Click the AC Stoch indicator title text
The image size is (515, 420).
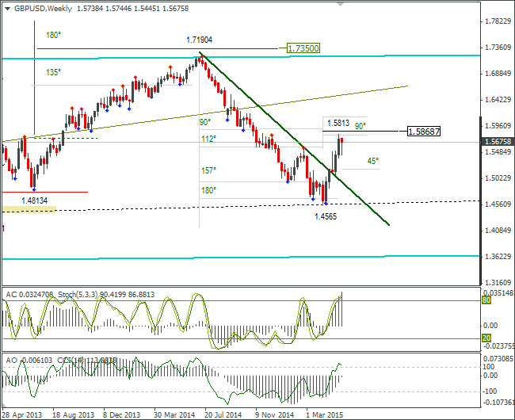(x=80, y=295)
